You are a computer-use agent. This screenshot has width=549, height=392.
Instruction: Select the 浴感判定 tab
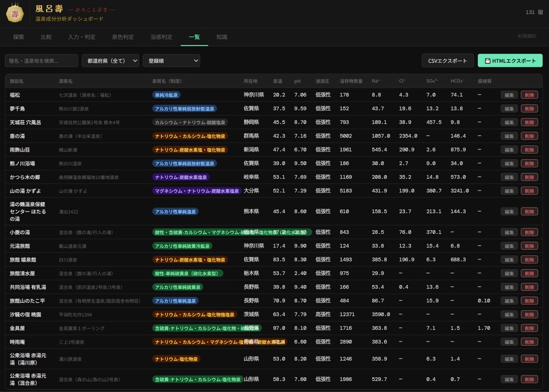pyautogui.click(x=162, y=37)
